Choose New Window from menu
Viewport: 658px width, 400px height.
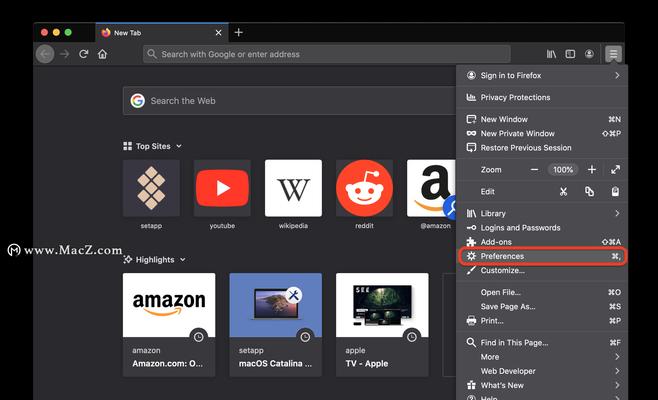click(542, 119)
